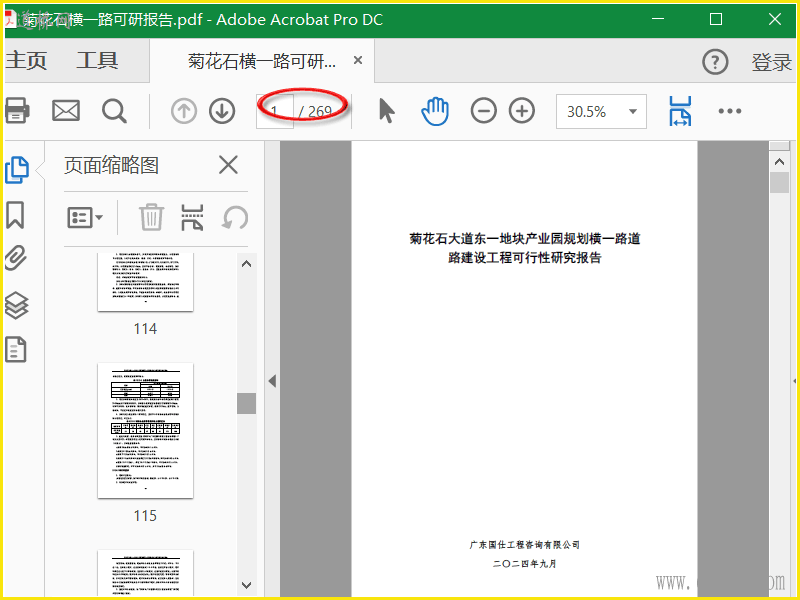Switch to the 工具 tab
Viewport: 800px width, 600px height.
(97, 61)
